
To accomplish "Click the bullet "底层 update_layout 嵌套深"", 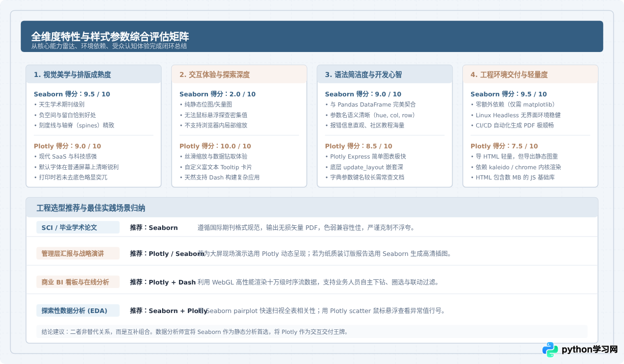I will [x=363, y=167].
